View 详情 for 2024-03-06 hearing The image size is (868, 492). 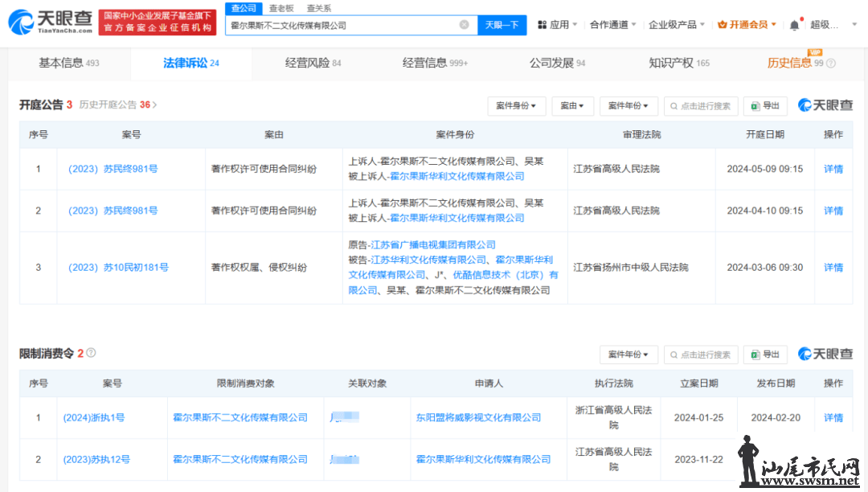[x=833, y=268]
